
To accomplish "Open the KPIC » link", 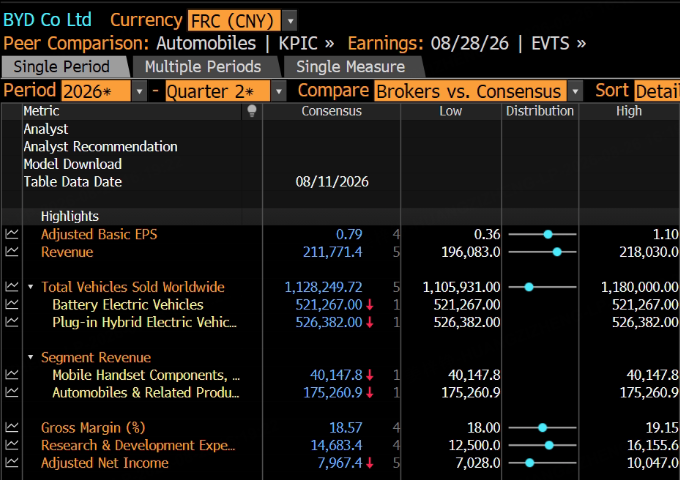I will (x=306, y=43).
